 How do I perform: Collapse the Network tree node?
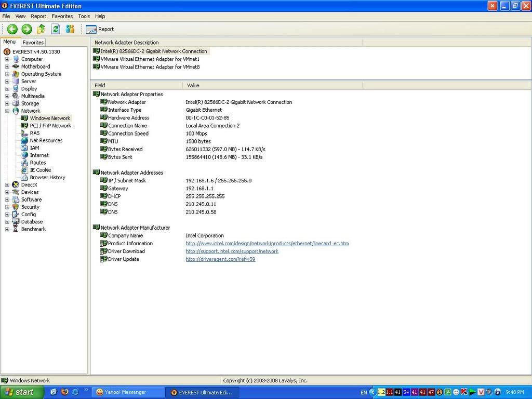coord(7,111)
